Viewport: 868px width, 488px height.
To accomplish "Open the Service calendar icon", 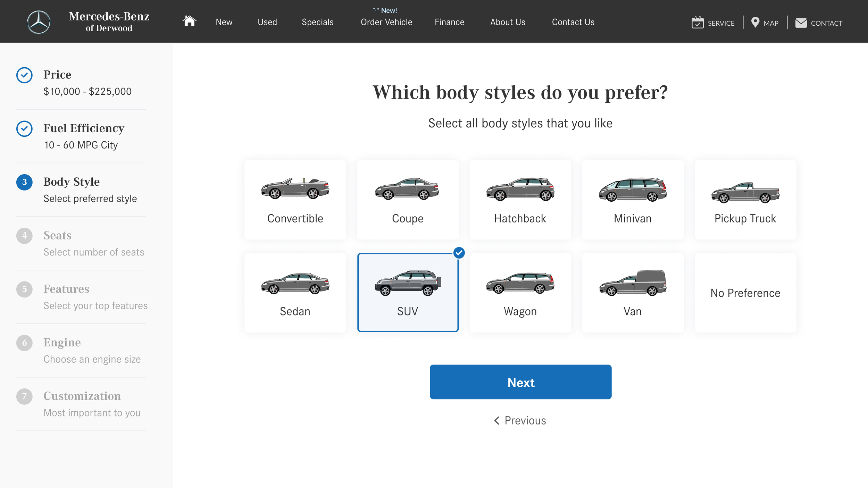I will [x=697, y=23].
